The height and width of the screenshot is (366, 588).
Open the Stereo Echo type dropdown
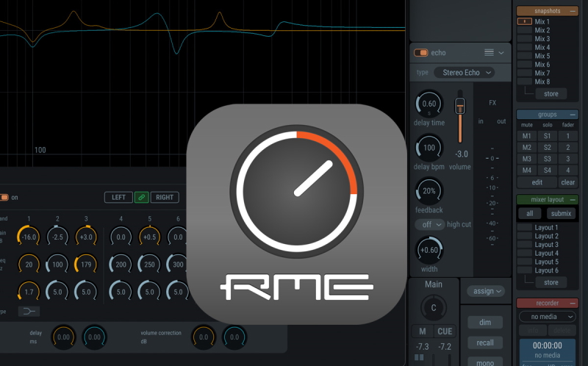pyautogui.click(x=464, y=73)
